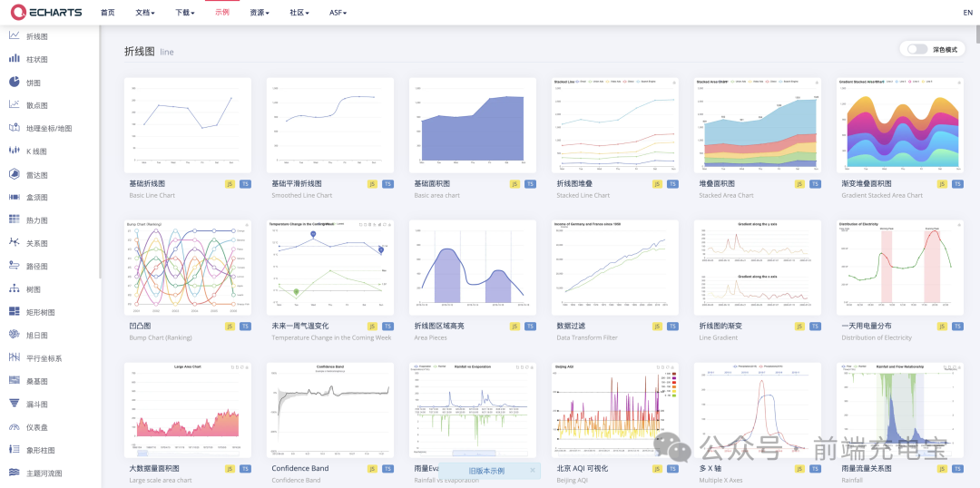Select the 柱状图 bar chart sidebar icon
The height and width of the screenshot is (488, 980).
(15, 59)
